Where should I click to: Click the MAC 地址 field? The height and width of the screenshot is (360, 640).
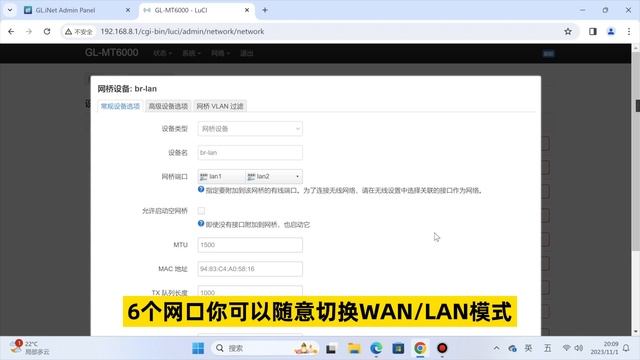[x=250, y=269]
